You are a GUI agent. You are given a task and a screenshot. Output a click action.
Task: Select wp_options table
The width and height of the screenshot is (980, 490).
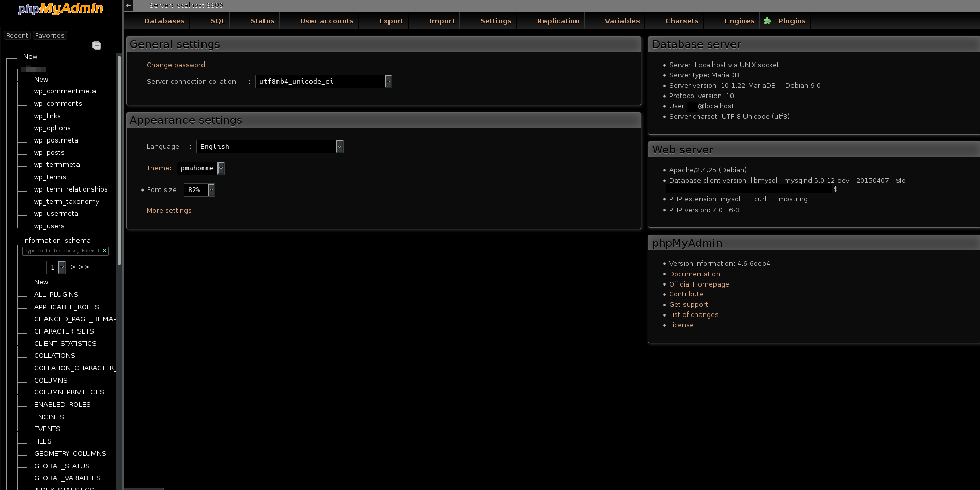point(52,128)
